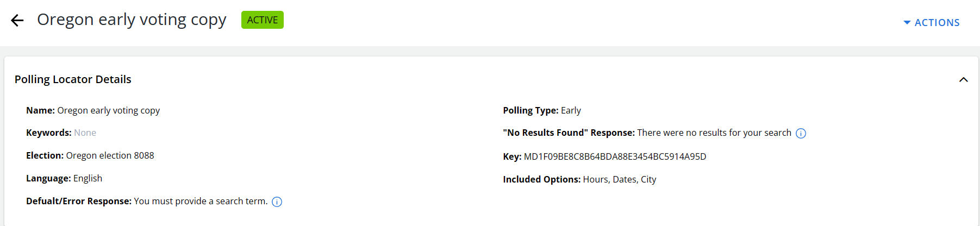Click the Polling Type value Early
The width and height of the screenshot is (980, 226).
571,110
